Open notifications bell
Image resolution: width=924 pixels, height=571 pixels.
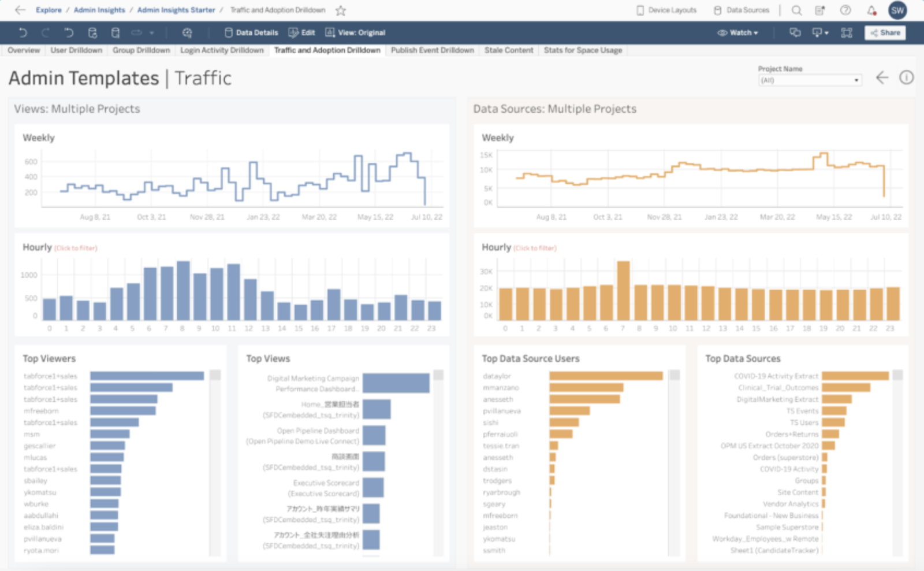tap(870, 10)
